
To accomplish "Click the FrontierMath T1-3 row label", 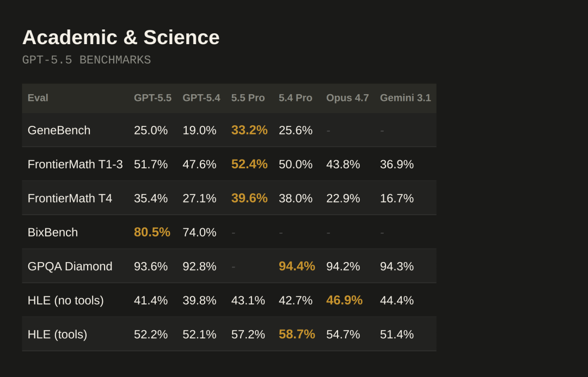I will click(75, 165).
